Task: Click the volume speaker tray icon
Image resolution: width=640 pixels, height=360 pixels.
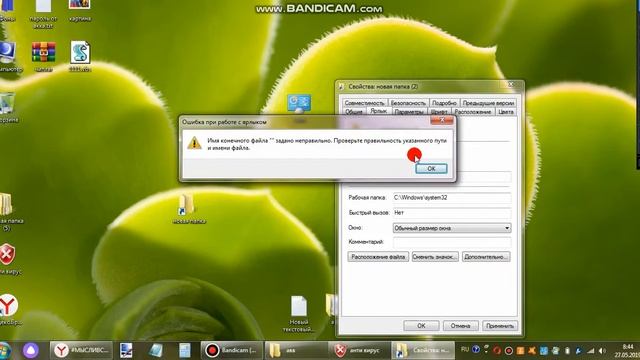Action: click(x=602, y=351)
